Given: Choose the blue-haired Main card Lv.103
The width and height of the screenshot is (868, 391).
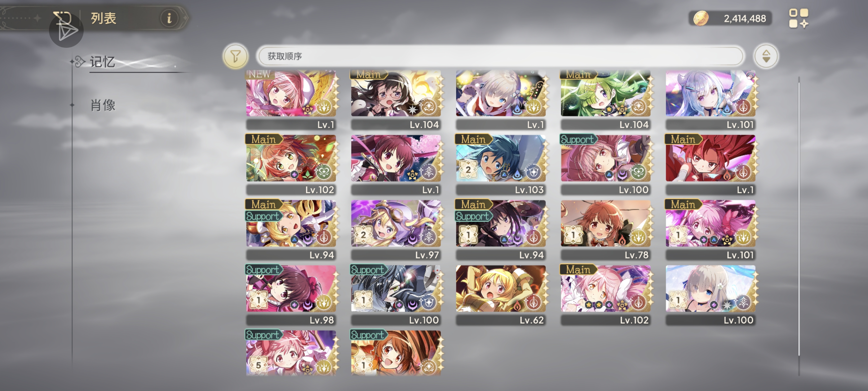Looking at the screenshot, I should pos(501,165).
